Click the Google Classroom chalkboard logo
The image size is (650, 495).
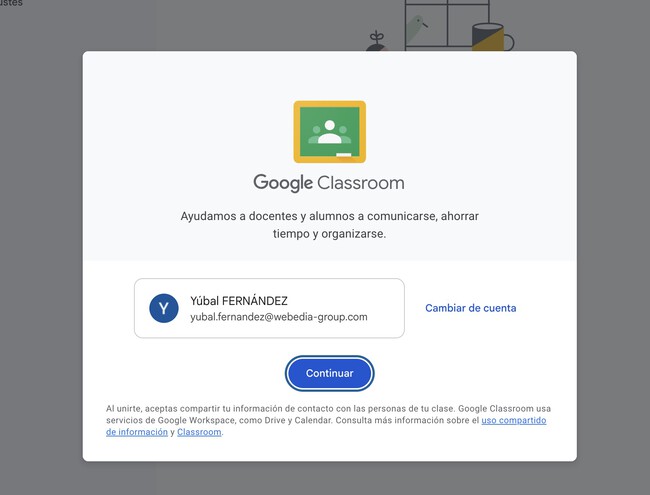tap(329, 131)
